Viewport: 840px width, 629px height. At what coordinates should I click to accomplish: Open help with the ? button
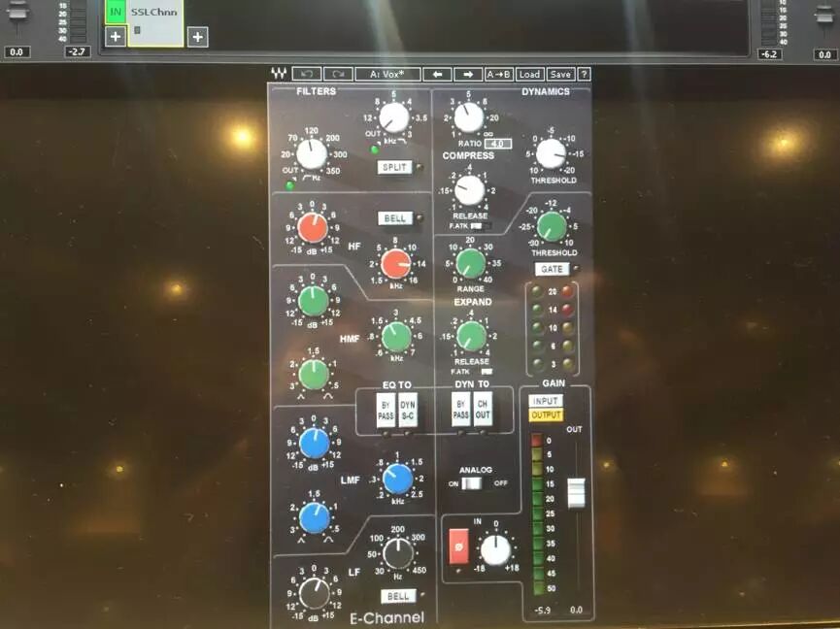coord(584,75)
